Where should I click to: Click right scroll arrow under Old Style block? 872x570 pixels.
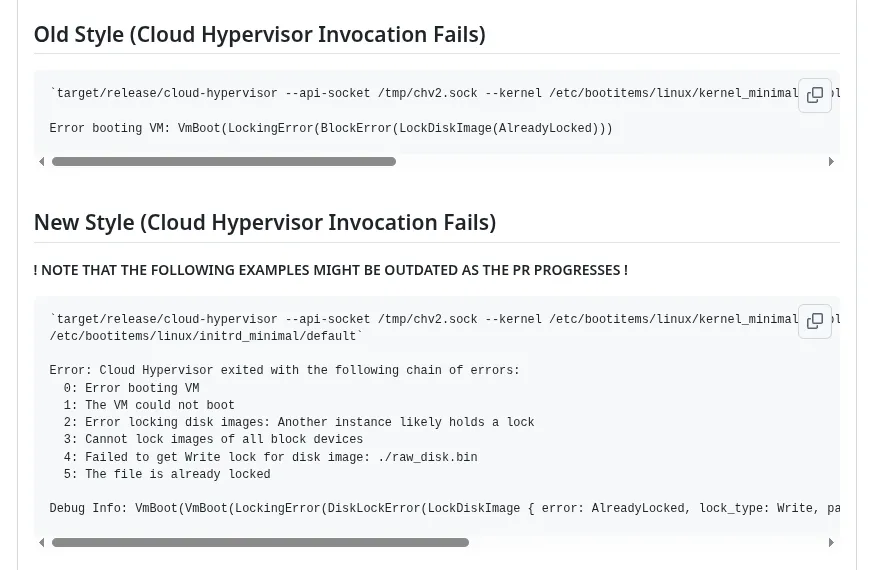[x=831, y=162]
